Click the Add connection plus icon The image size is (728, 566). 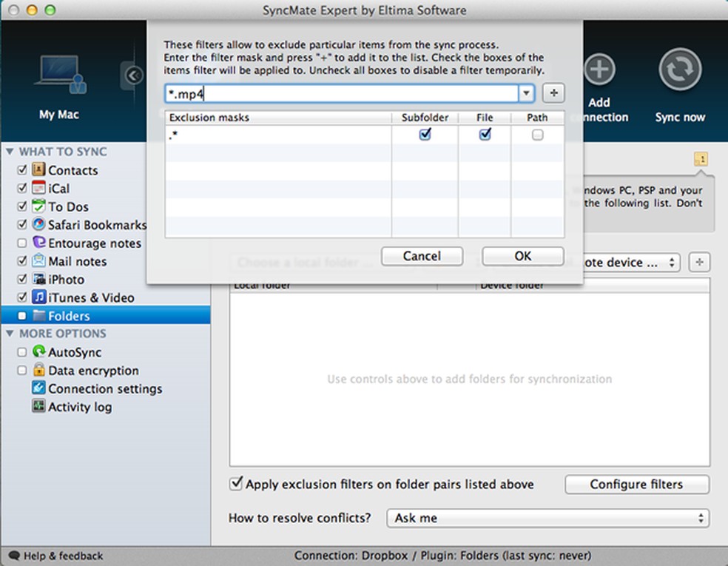click(x=599, y=70)
